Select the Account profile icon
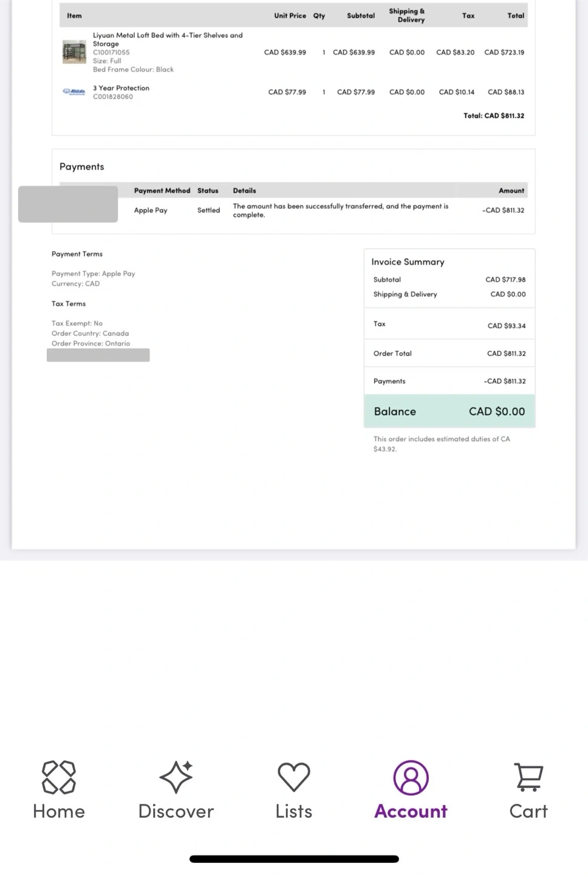This screenshot has width=588, height=875. tap(411, 778)
